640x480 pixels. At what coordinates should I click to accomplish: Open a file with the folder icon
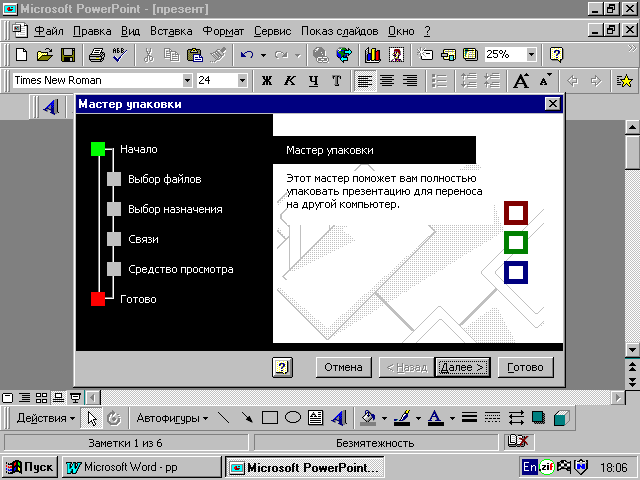[x=44, y=54]
